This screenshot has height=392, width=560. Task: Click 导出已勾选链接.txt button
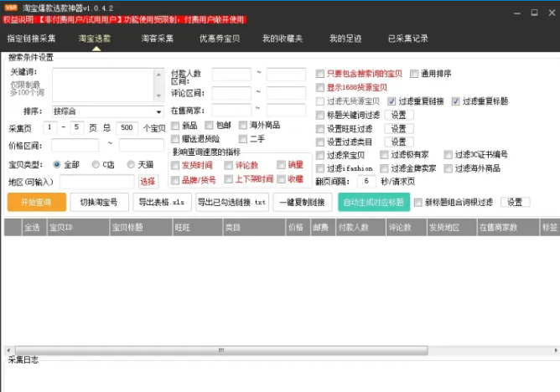(232, 202)
